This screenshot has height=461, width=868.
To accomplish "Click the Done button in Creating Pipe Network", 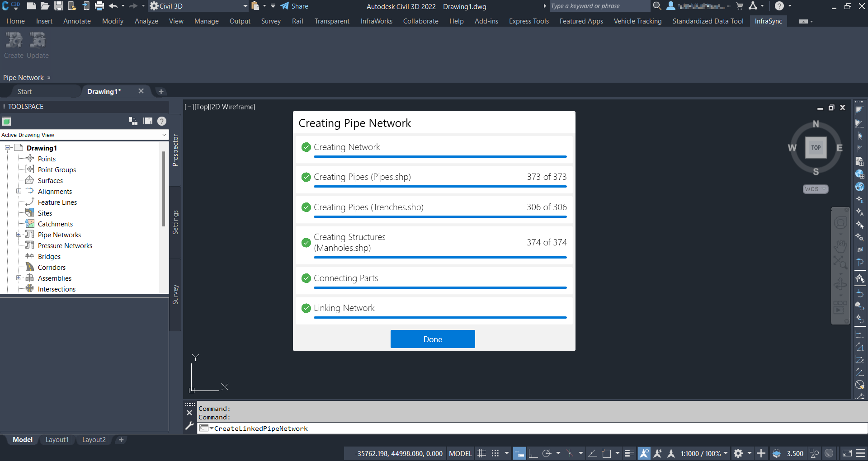I will [433, 339].
